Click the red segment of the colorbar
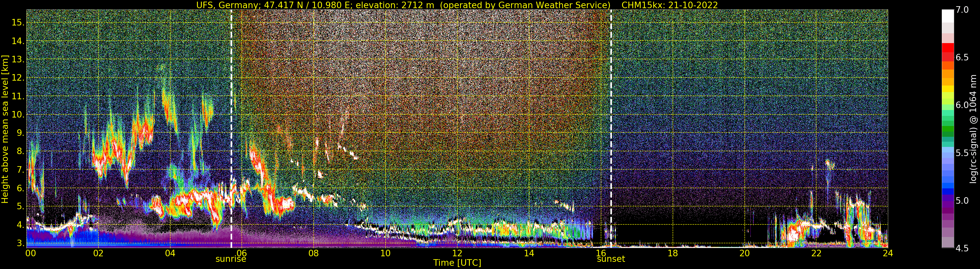This screenshot has width=980, height=269. 947,48
